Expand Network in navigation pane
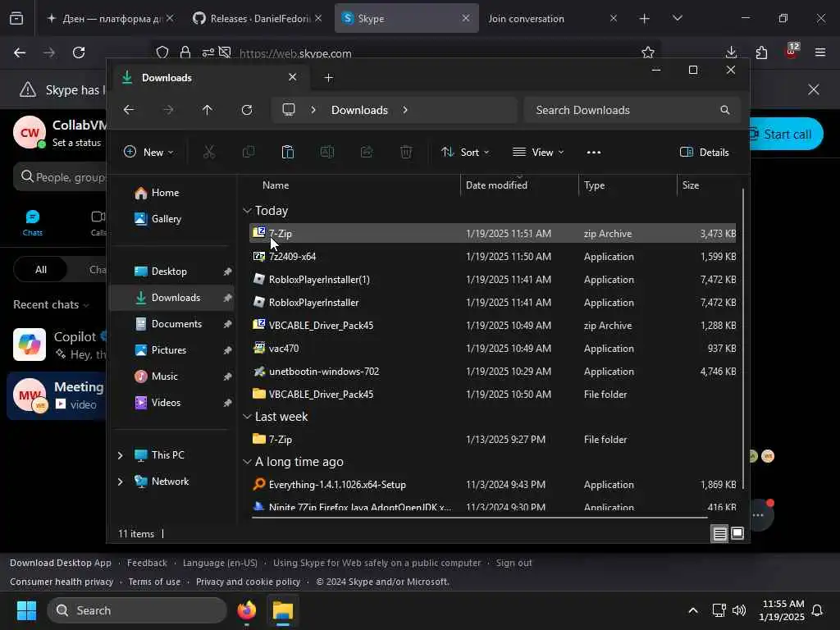This screenshot has width=840, height=630. (x=120, y=481)
